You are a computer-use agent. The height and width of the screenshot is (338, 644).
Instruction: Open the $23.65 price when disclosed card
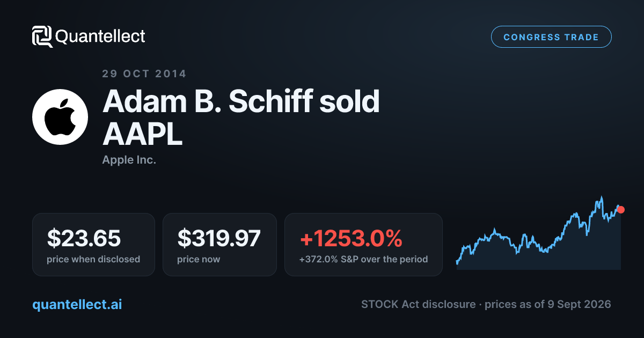pos(93,245)
